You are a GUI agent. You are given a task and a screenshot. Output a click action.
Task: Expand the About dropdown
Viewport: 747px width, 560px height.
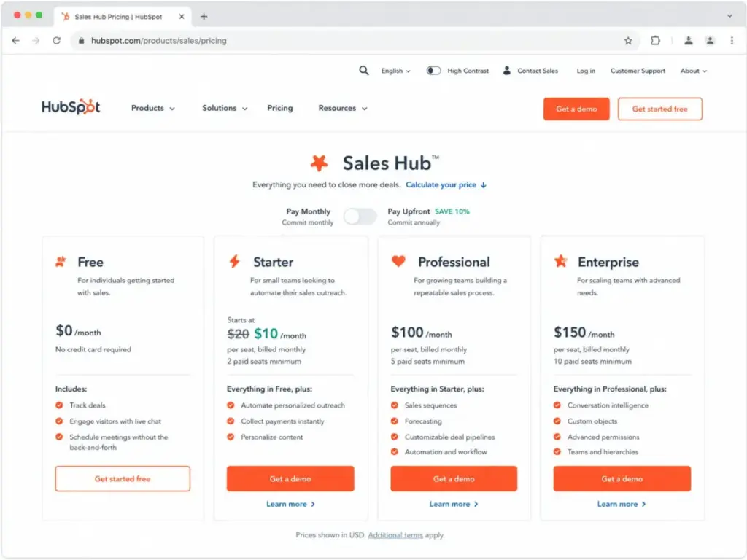coord(693,71)
